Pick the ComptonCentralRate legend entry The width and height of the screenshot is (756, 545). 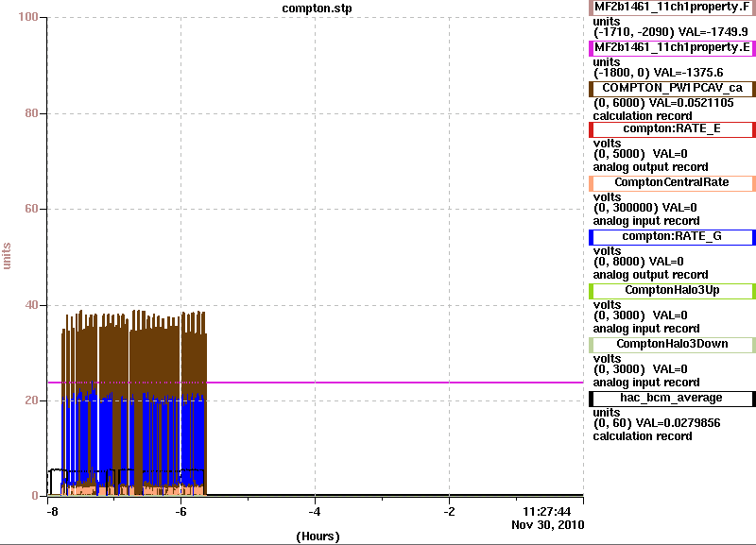tap(672, 182)
